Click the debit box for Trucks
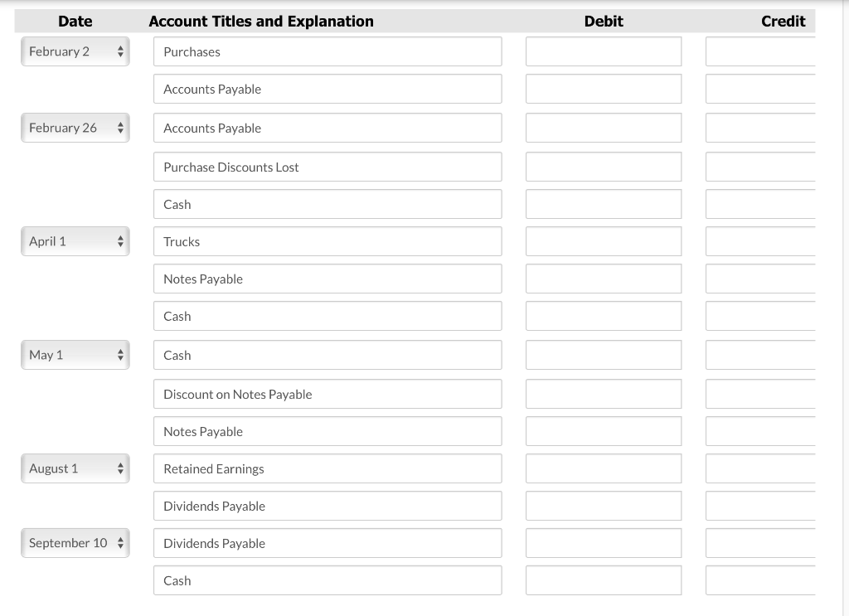849x616 pixels. coord(603,241)
